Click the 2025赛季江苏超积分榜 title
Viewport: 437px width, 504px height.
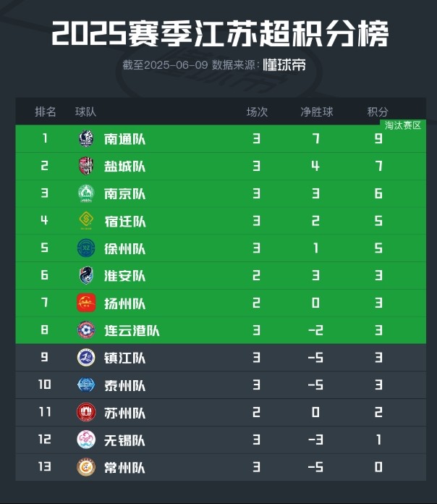tap(219, 33)
